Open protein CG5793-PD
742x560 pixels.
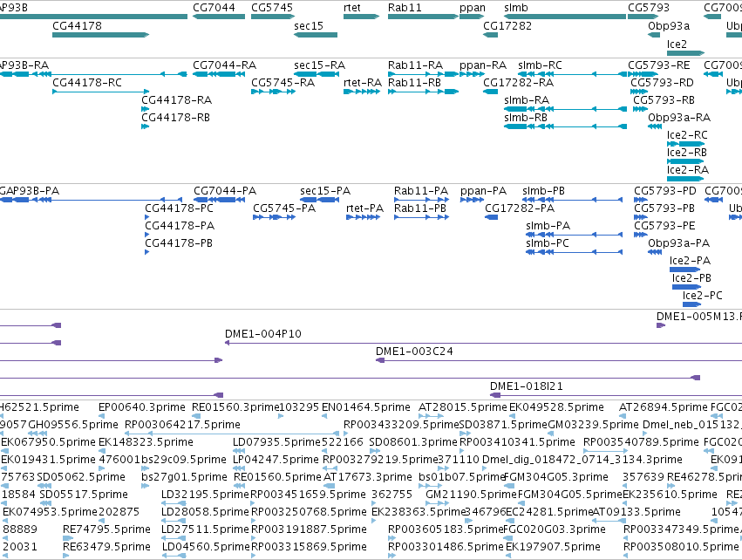point(665,191)
